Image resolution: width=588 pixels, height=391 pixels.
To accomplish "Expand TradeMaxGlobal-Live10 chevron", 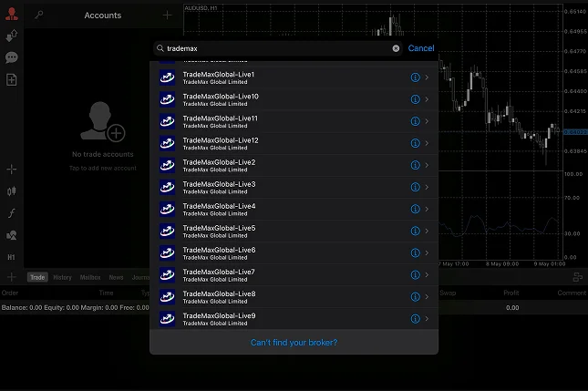I will point(427,99).
